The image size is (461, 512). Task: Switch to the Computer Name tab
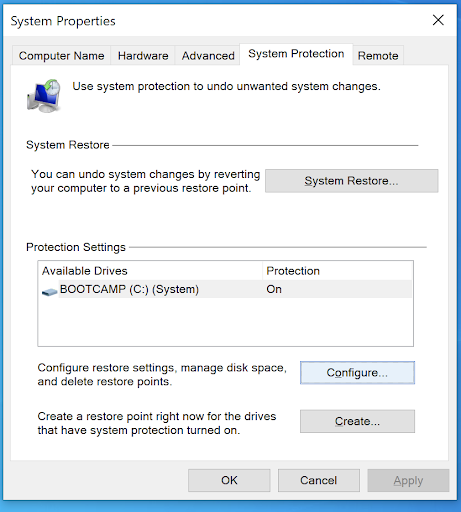coord(61,56)
